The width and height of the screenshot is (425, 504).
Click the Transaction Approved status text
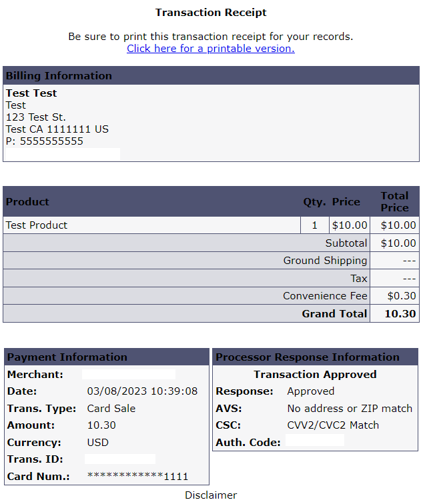pos(315,374)
